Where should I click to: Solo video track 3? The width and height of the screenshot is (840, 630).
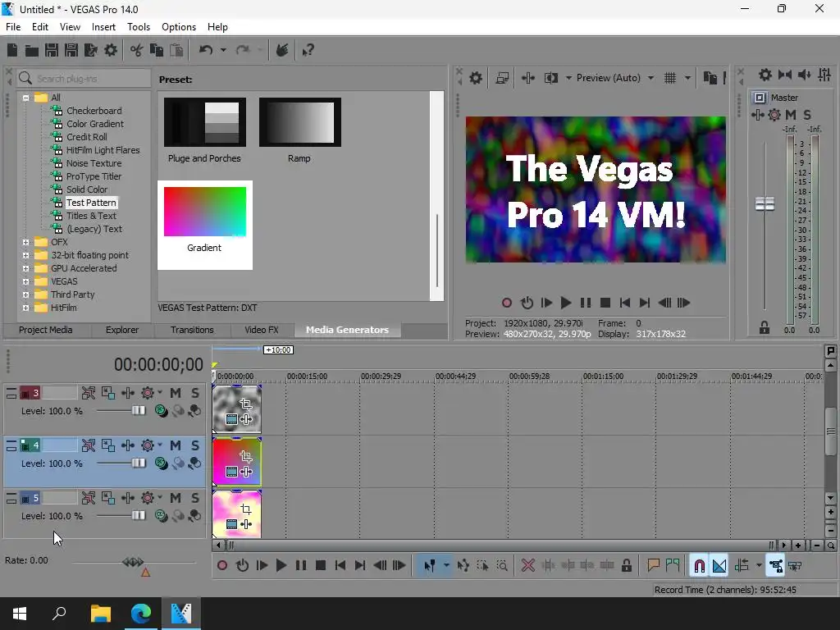(x=195, y=393)
